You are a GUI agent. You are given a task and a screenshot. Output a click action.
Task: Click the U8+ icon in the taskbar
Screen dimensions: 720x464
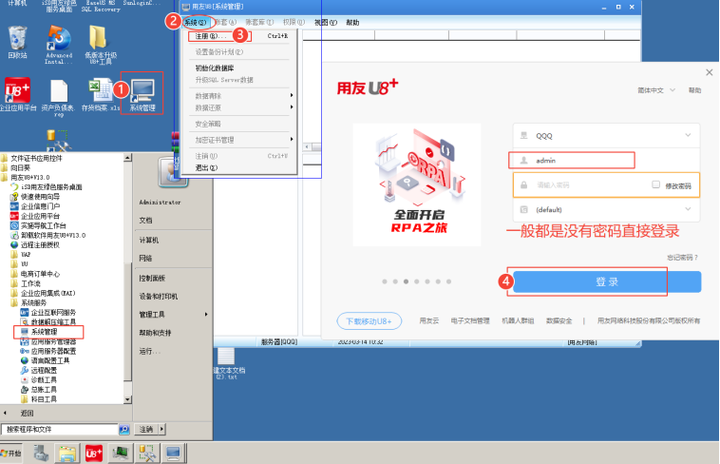click(94, 453)
